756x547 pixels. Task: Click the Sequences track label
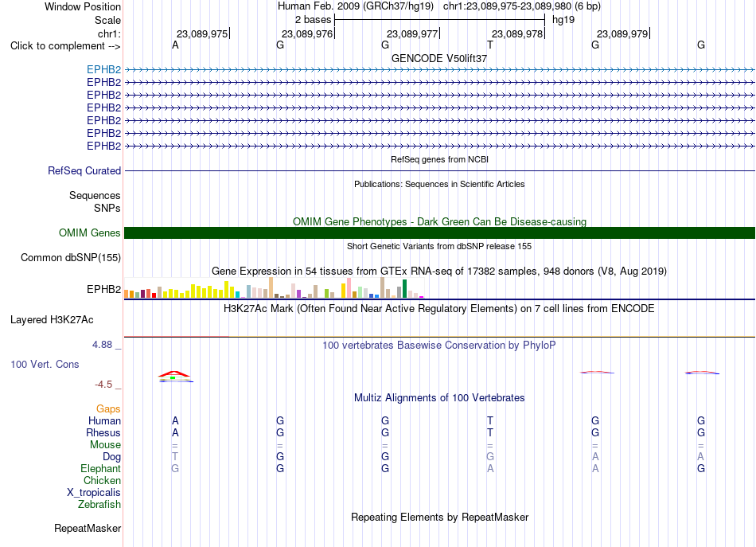click(95, 195)
